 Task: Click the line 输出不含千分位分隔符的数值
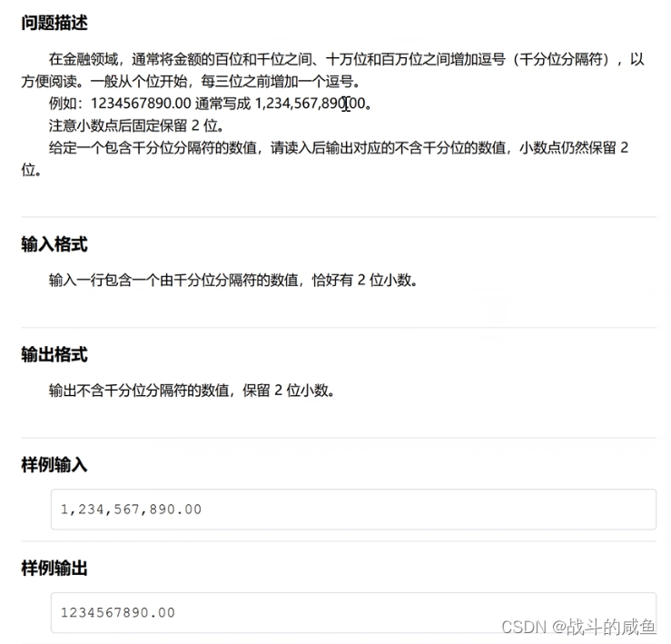(192, 391)
